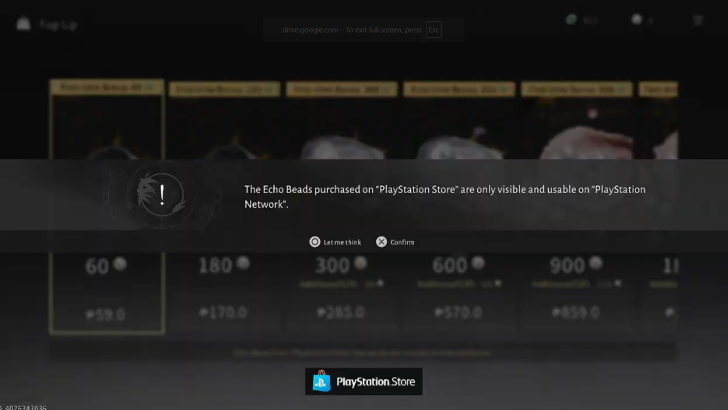The height and width of the screenshot is (410, 728).
Task: Click the Top Up icon in the header
Action: (x=23, y=24)
